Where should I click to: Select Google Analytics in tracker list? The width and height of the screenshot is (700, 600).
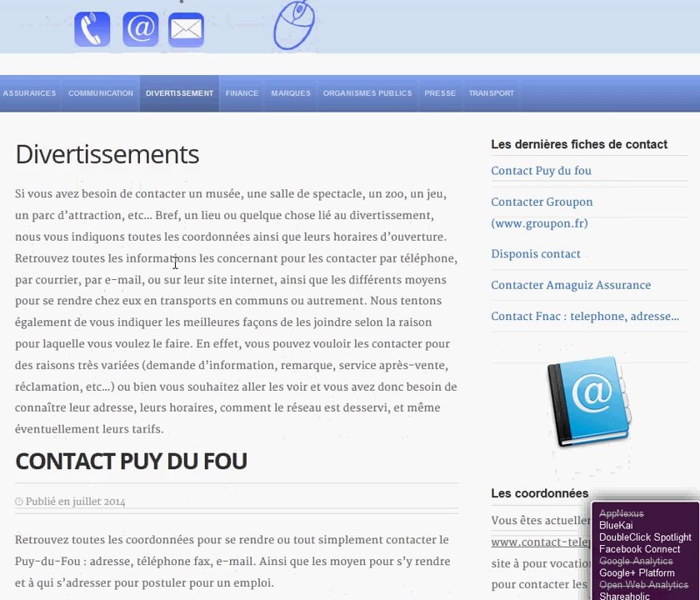click(x=636, y=561)
